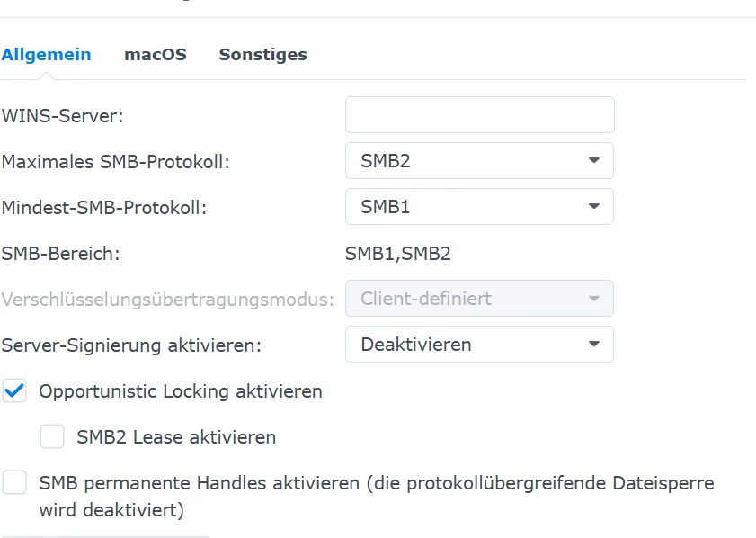Click the SMB2 Lease aktivieren label text
The image size is (756, 538).
tap(176, 437)
